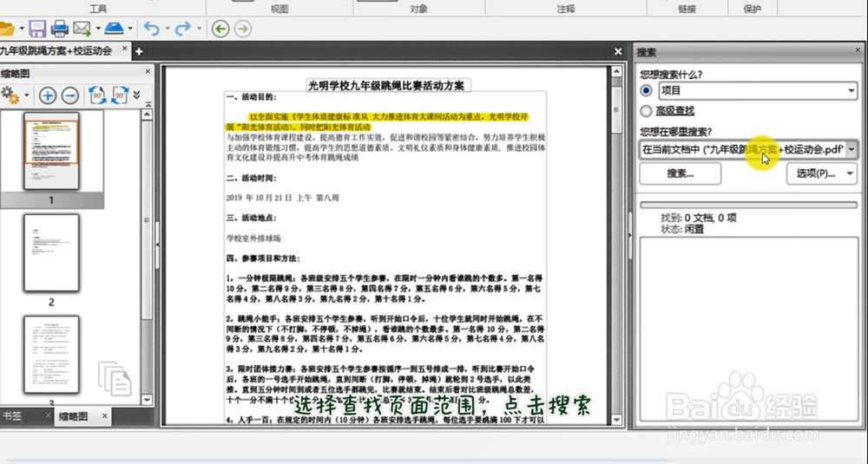Rotate pages 90° counterclockwise icon
The height and width of the screenshot is (464, 868).
pos(98,95)
